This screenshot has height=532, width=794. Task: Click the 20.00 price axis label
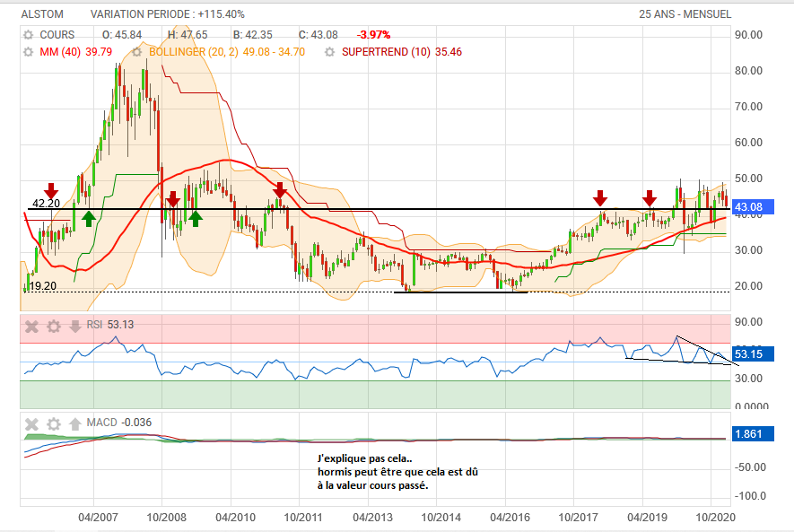pyautogui.click(x=748, y=286)
